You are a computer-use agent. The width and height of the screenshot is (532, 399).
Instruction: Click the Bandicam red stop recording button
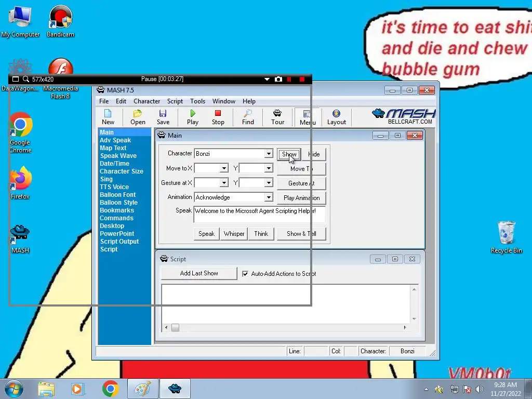click(x=302, y=79)
